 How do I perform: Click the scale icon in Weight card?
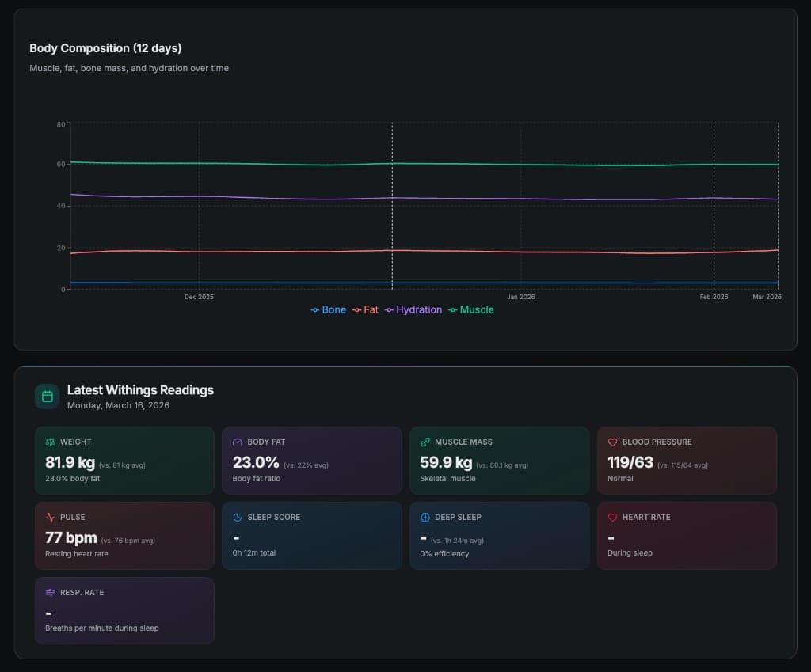[50, 442]
